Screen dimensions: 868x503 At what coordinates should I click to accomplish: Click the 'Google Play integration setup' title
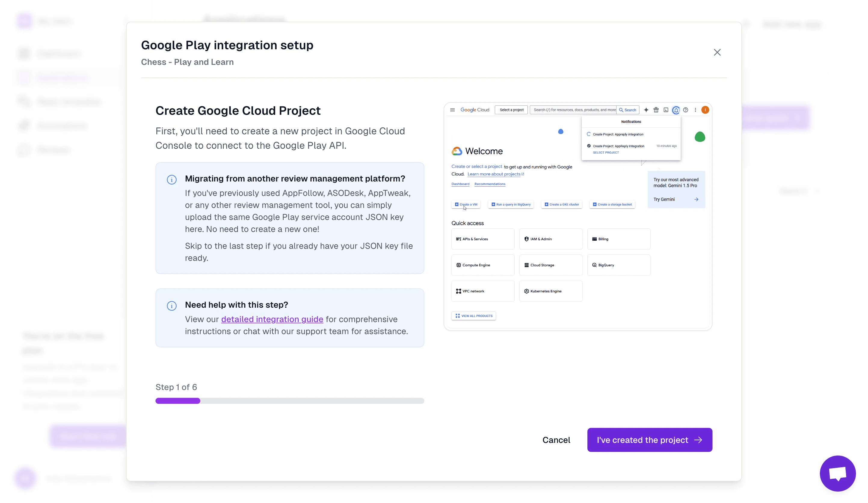[x=227, y=45]
